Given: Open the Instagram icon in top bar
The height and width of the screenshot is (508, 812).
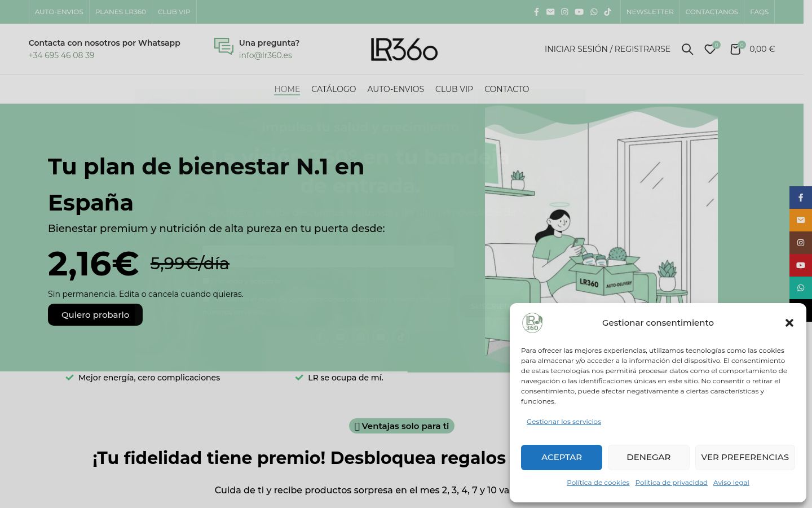Looking at the screenshot, I should [564, 12].
